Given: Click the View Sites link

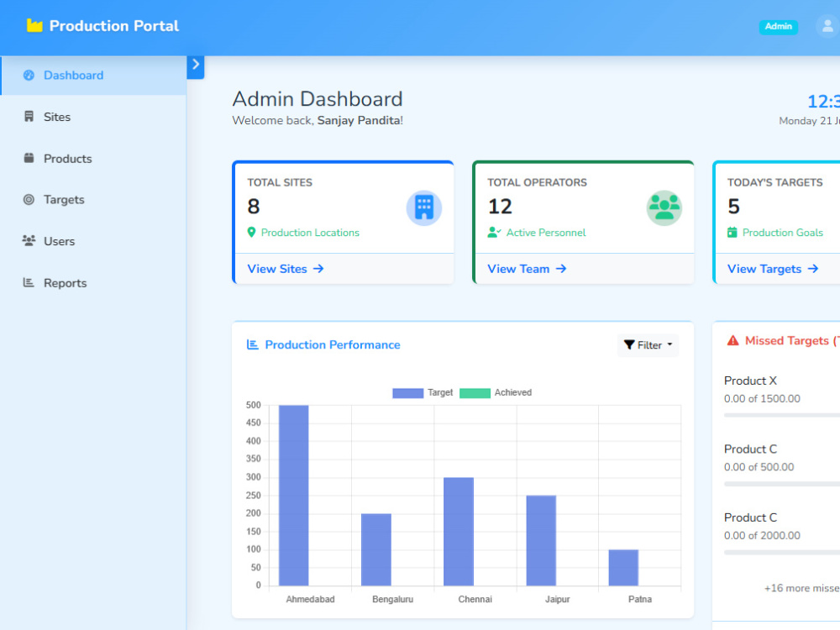Looking at the screenshot, I should (286, 269).
